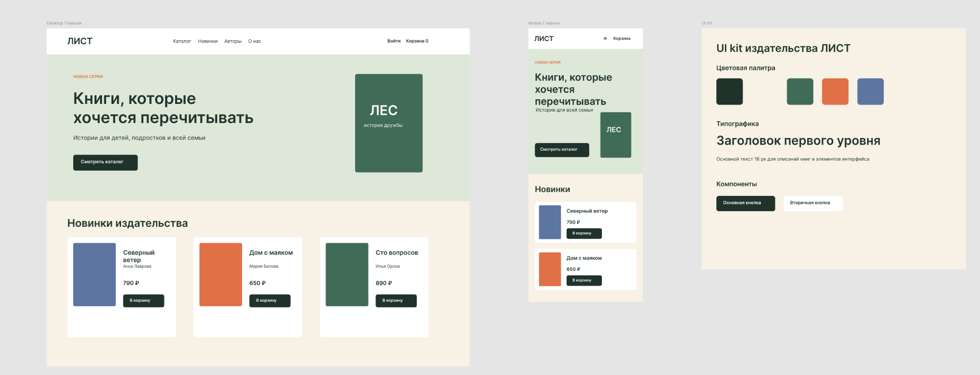Image resolution: width=980 pixels, height=375 pixels.
Task: Select the ЛЕС book cover in the Mobile hero
Action: [616, 135]
